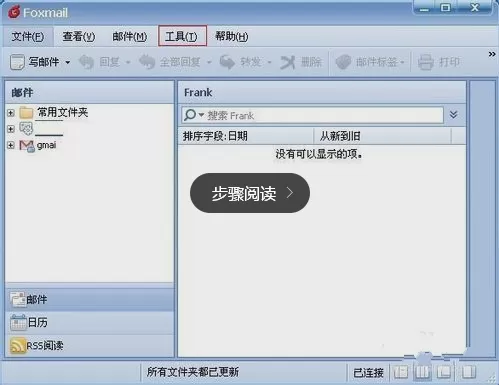499x385 pixels.
Task: Expand the gmai account tree node
Action: point(11,145)
